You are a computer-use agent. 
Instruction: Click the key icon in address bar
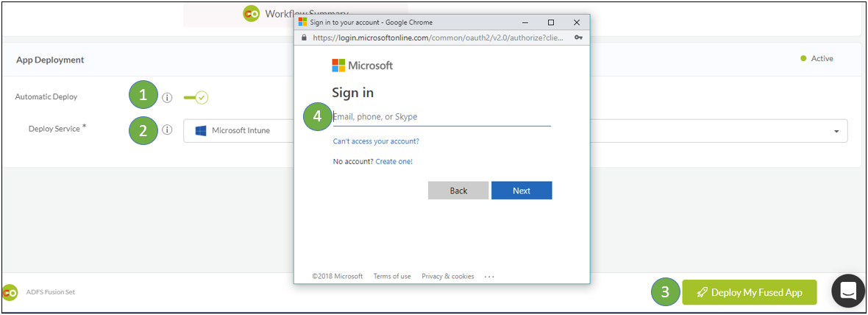click(x=578, y=38)
